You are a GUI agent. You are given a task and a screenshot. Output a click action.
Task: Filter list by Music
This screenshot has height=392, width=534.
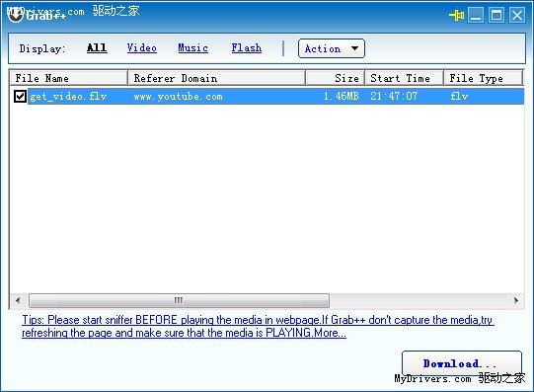click(192, 48)
